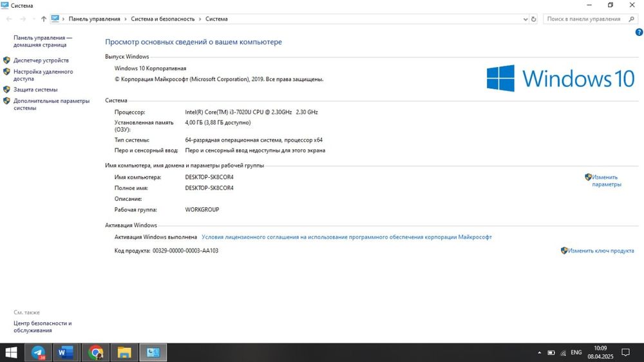Refresh the address bar location
Screen dimensions: 644x362
pyautogui.click(x=533, y=19)
